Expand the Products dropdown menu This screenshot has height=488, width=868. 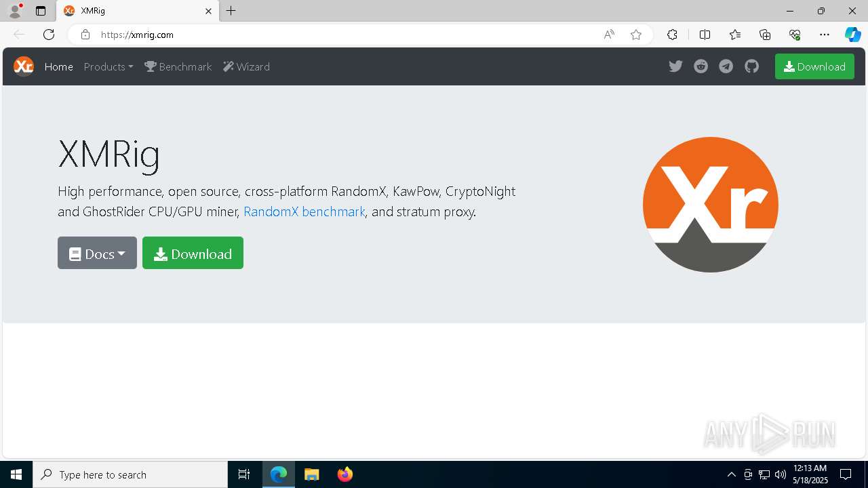108,66
